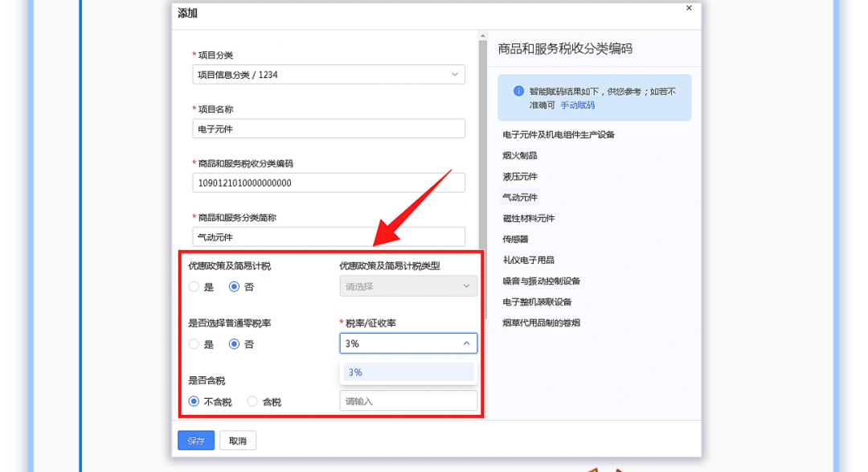
Task: Open the 优惠政策及简易计税类型 dropdown
Action: [408, 286]
